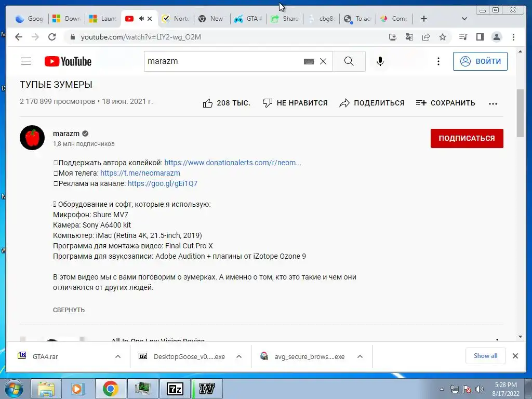532x399 pixels.
Task: Share this page icon in address bar
Action: click(426, 37)
